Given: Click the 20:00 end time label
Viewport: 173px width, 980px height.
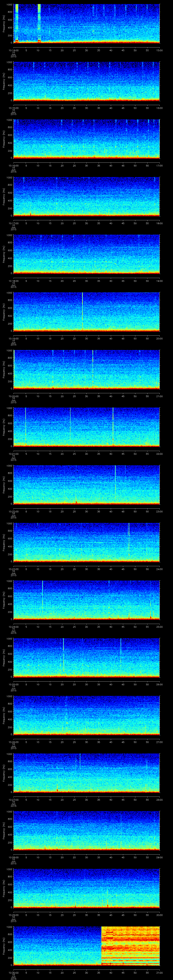Looking at the screenshot, I should 159,339.
